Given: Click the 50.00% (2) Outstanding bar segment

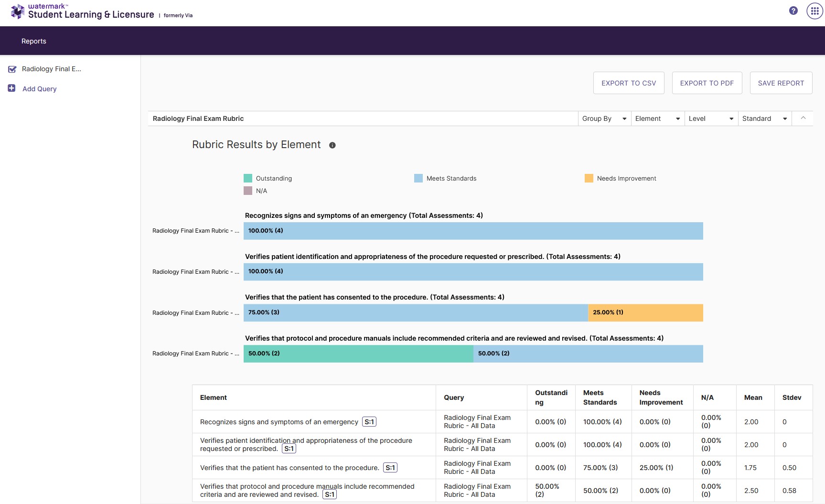Looking at the screenshot, I should (358, 354).
